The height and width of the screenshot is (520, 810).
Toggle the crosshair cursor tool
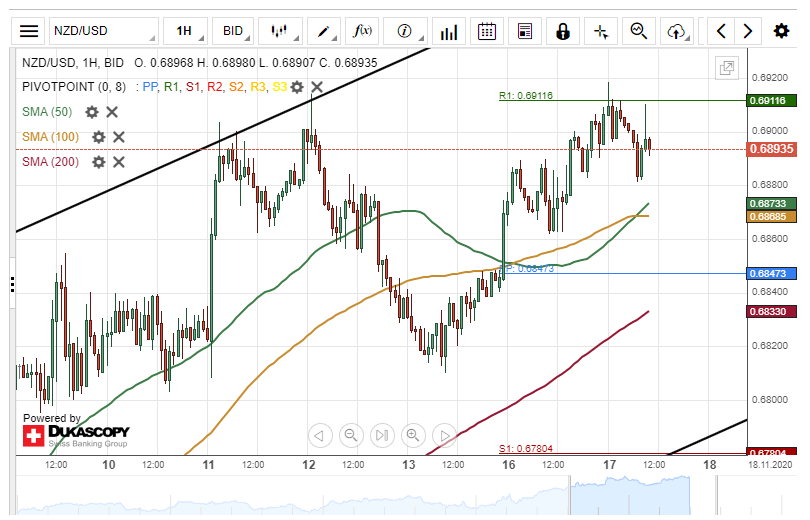tap(601, 31)
